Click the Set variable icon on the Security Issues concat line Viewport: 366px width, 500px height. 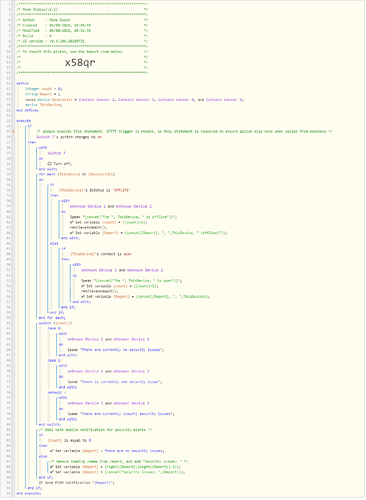[52, 472]
